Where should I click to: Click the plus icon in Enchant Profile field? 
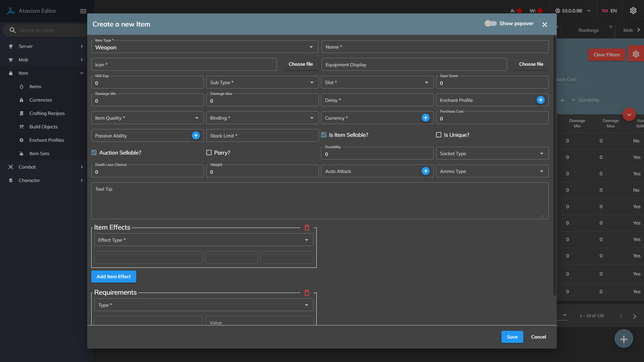click(540, 100)
